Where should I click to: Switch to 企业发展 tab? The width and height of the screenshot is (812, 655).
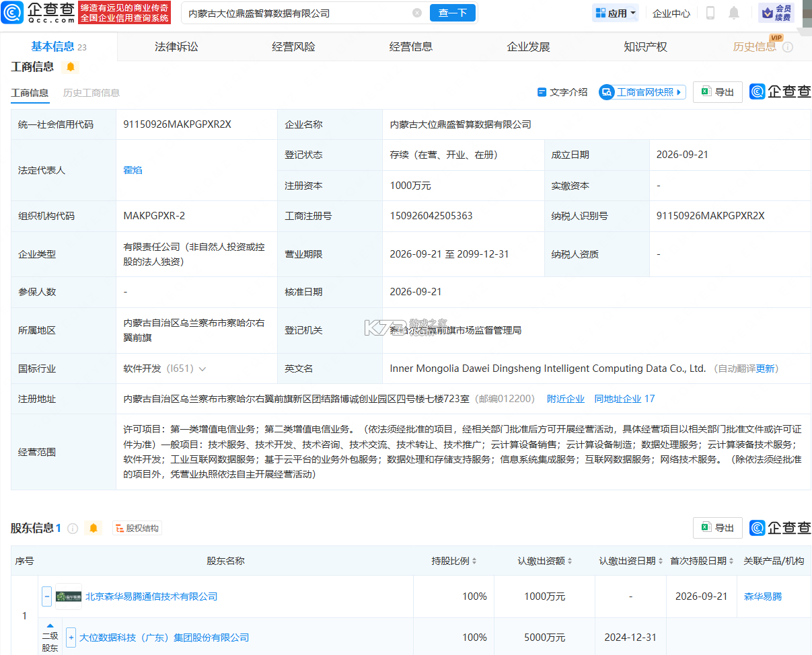click(528, 46)
